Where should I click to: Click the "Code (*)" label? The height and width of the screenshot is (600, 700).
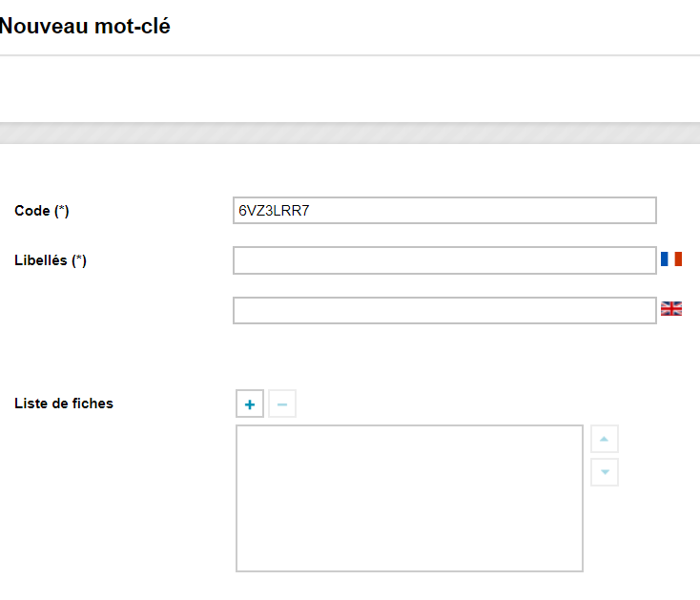click(x=42, y=211)
